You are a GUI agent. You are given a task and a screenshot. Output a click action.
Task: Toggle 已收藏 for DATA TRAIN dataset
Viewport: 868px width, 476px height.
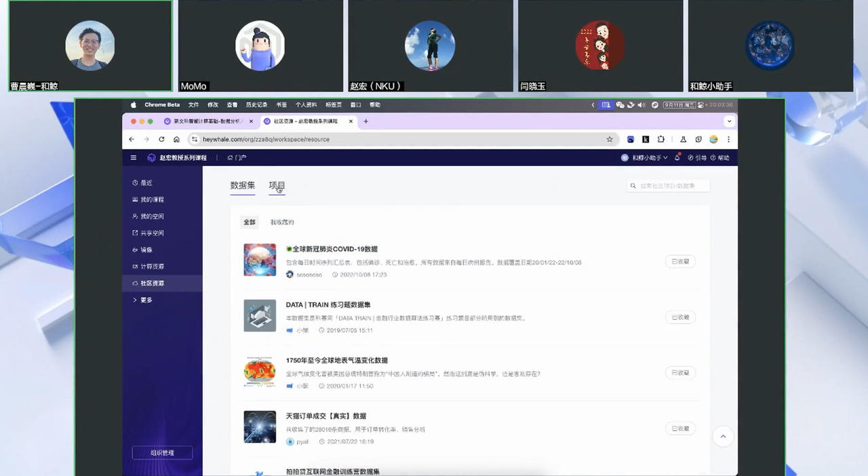[680, 317]
